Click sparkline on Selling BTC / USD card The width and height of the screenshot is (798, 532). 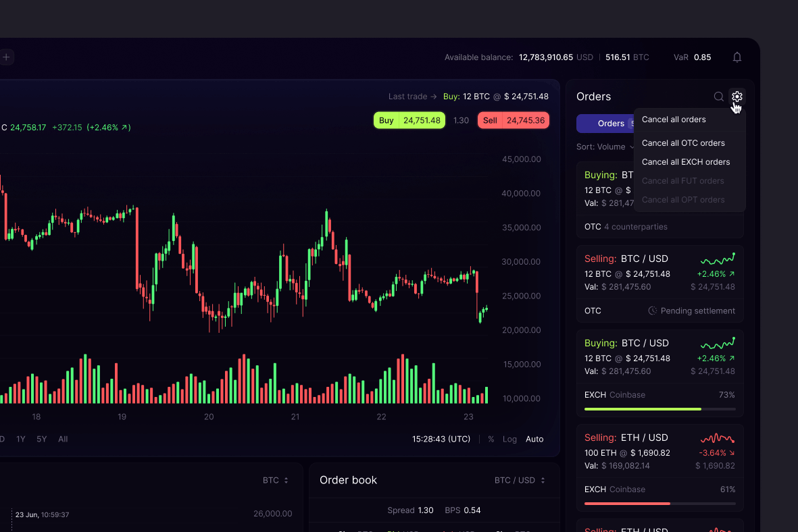point(718,259)
